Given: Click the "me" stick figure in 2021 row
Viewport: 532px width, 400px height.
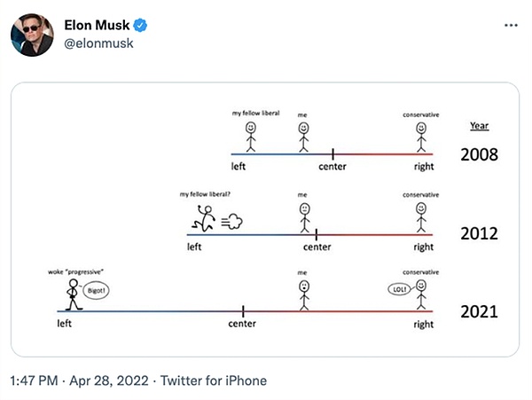Looking at the screenshot, I should coord(304,294).
